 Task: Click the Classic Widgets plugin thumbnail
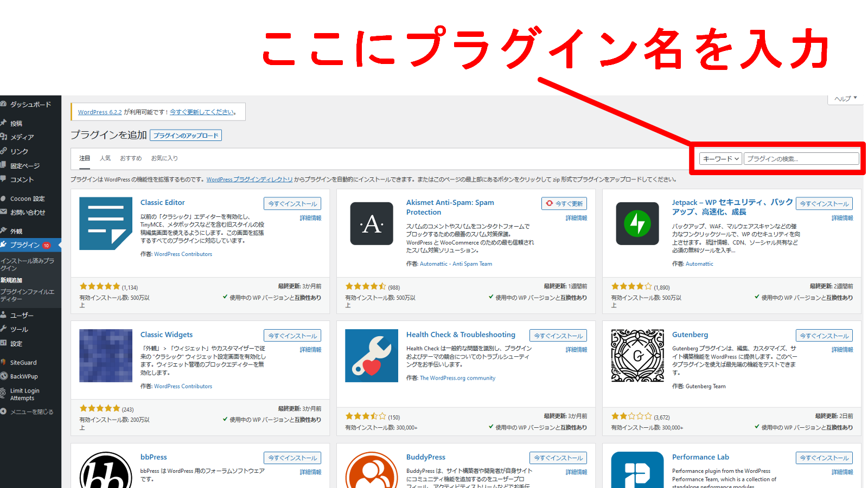tap(106, 356)
